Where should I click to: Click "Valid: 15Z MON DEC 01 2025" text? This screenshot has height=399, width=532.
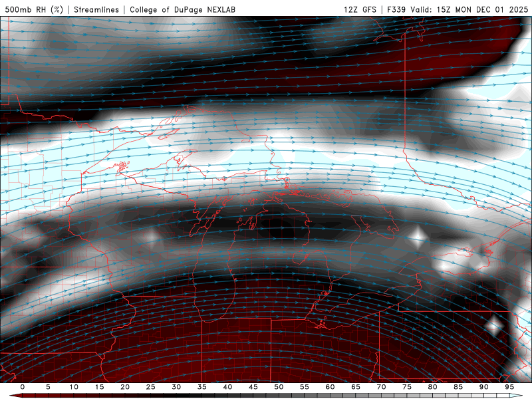click(x=469, y=9)
